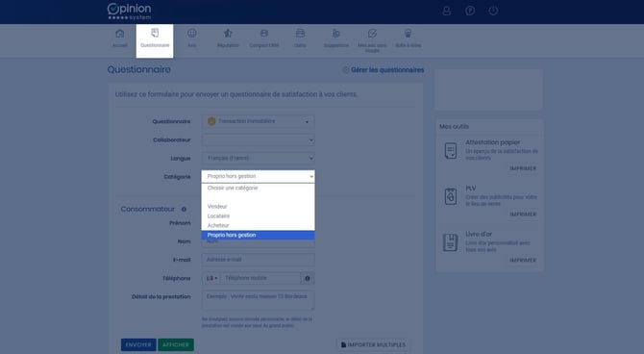
Task: Collapse the open Catégorie select box
Action: click(258, 176)
